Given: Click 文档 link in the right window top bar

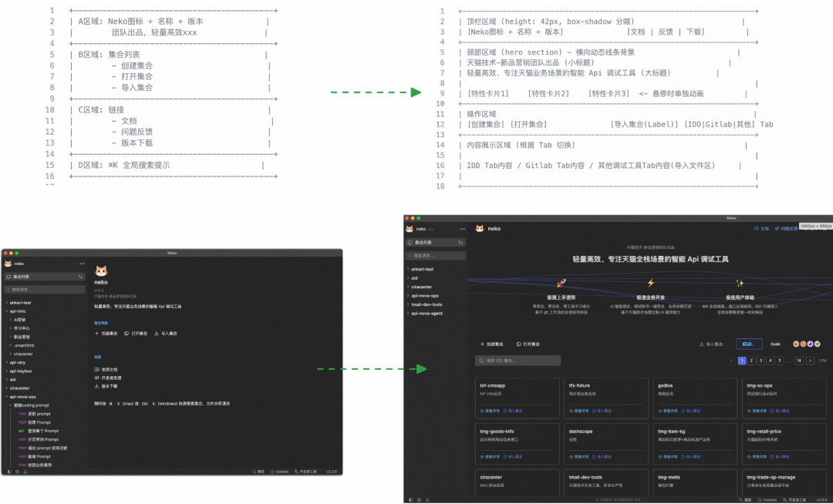Looking at the screenshot, I should point(761,229).
